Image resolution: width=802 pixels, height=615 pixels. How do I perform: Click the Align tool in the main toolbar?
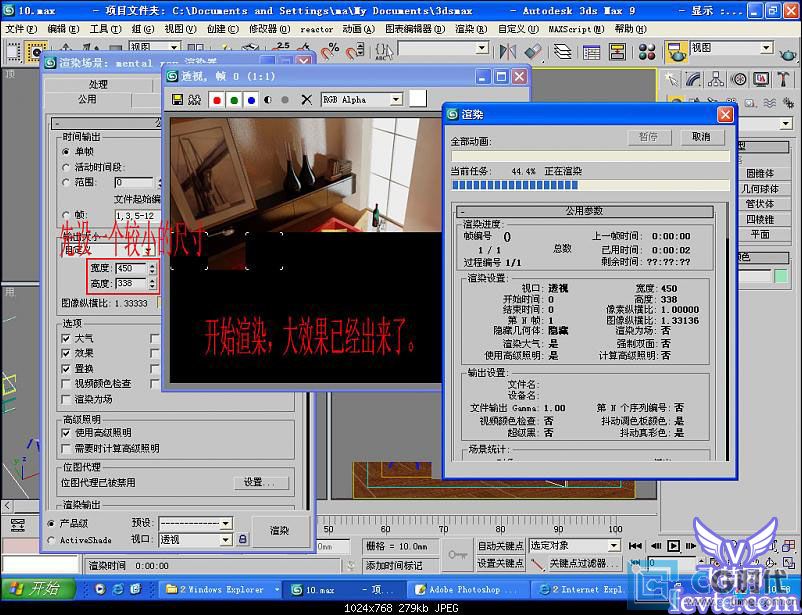(533, 51)
